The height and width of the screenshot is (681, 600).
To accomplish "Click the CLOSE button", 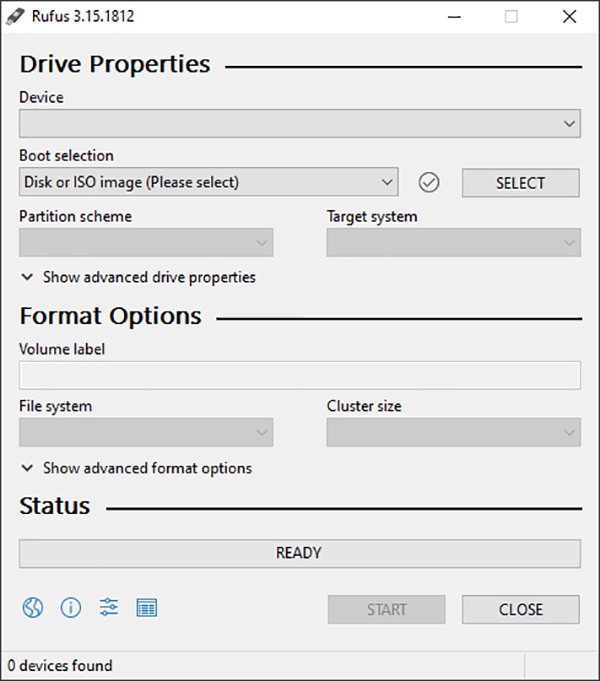I will 520,609.
